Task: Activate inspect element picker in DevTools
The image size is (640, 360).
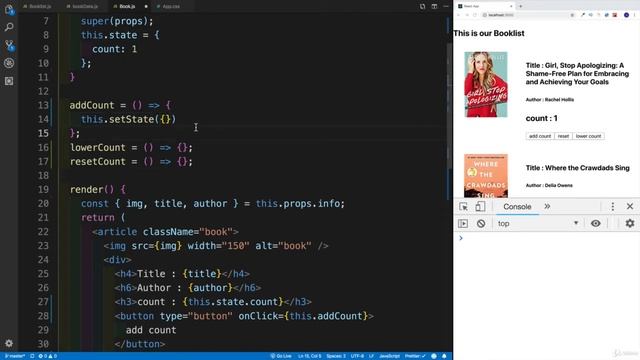Action: click(x=463, y=207)
